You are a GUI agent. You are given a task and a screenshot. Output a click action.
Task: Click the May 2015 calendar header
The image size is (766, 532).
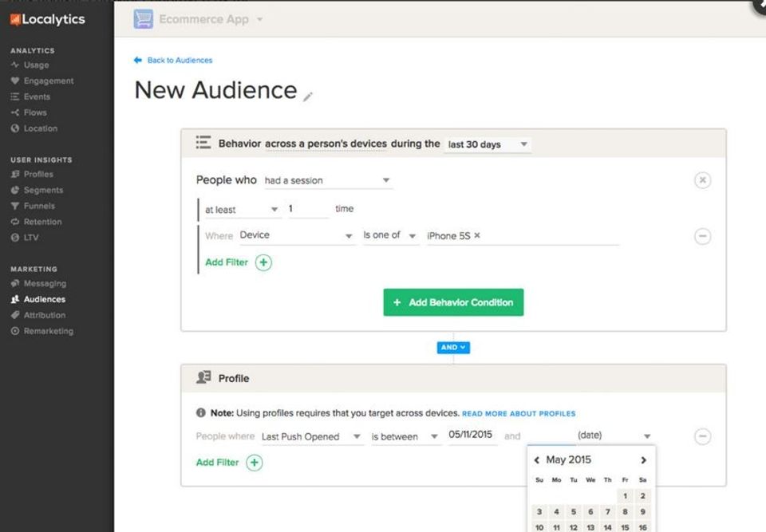[x=569, y=459]
